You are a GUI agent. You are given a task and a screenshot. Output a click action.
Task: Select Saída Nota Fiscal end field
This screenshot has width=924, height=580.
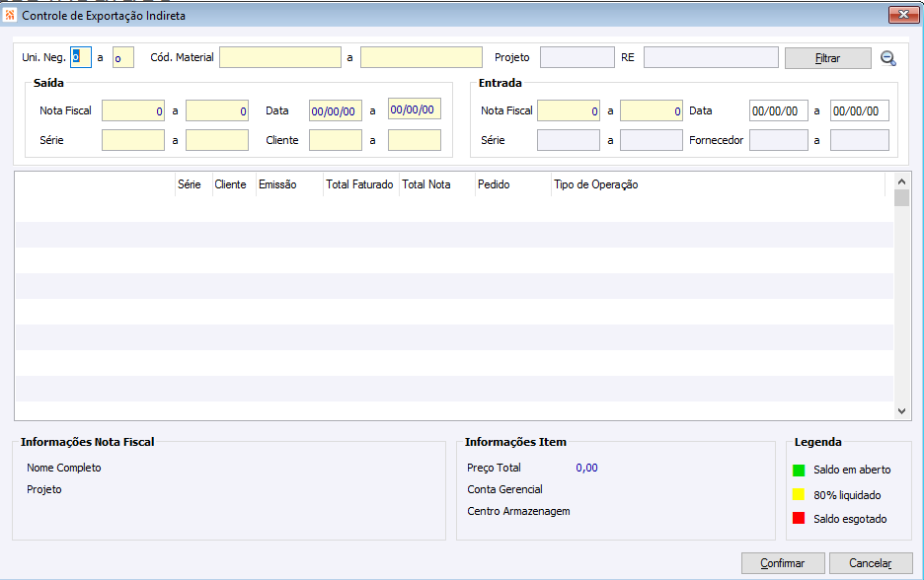pyautogui.click(x=217, y=110)
